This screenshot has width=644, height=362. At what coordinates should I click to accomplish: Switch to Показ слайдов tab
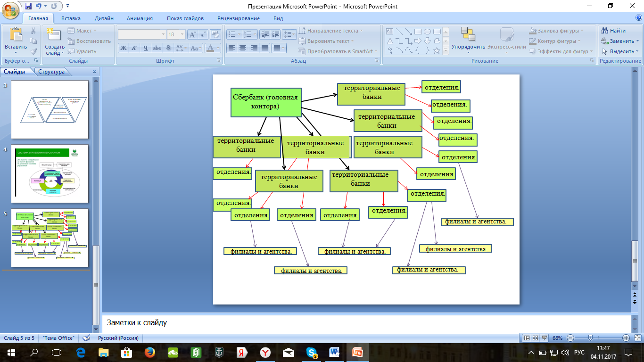pyautogui.click(x=185, y=18)
